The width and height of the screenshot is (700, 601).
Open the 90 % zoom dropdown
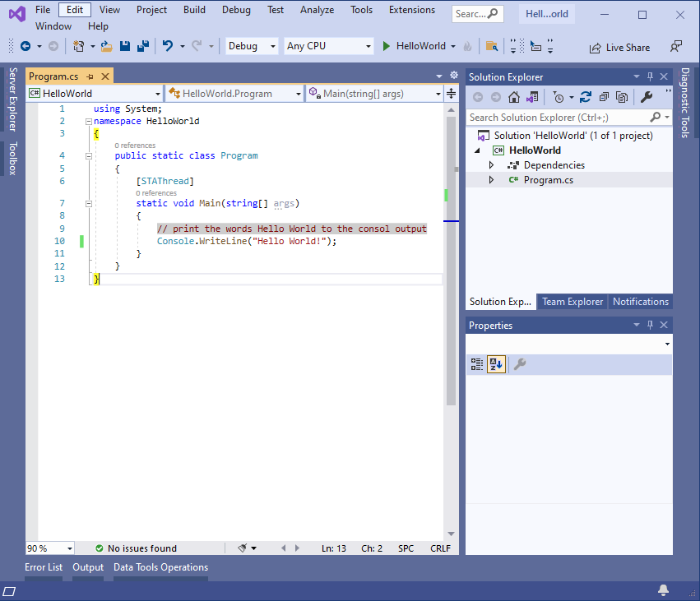coord(50,548)
